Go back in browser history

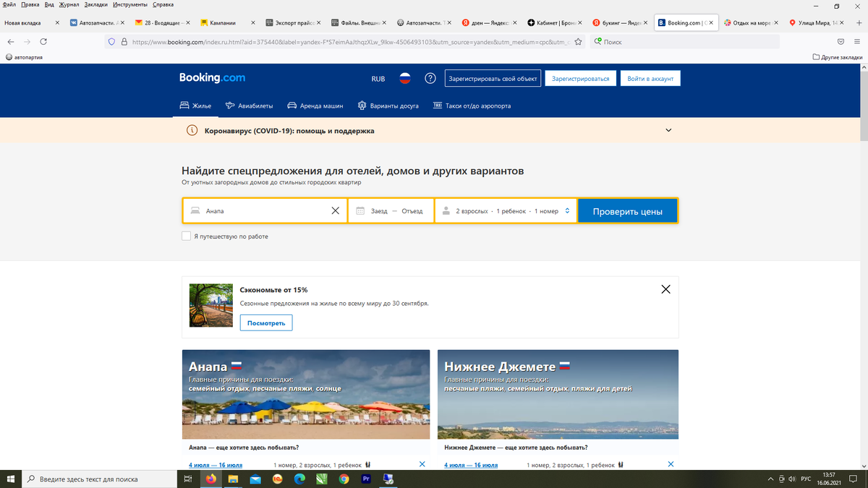(10, 42)
